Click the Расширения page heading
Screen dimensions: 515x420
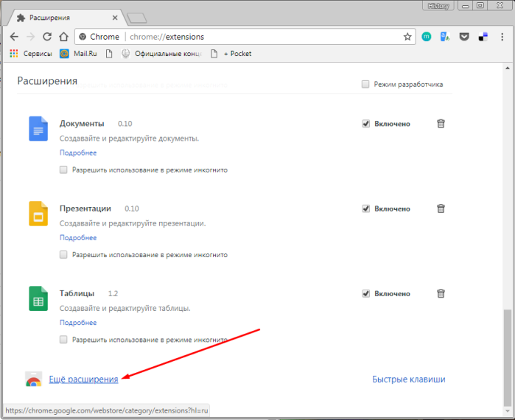(x=47, y=81)
